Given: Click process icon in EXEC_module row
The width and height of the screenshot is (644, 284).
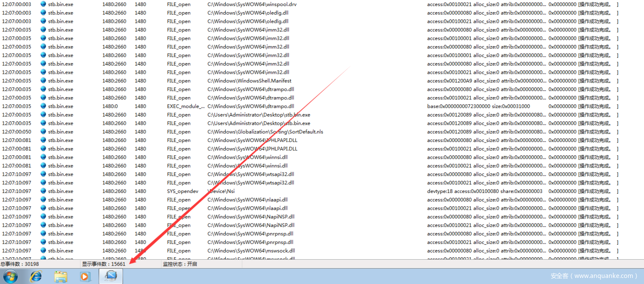Looking at the screenshot, I should tap(43, 106).
